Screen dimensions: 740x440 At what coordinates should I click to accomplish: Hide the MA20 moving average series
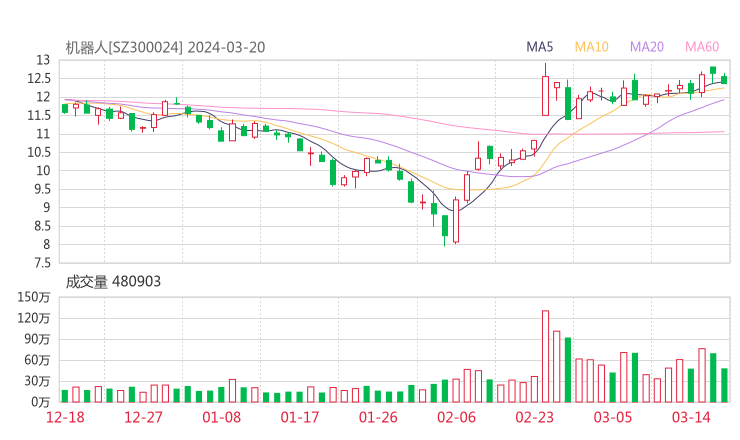click(646, 47)
